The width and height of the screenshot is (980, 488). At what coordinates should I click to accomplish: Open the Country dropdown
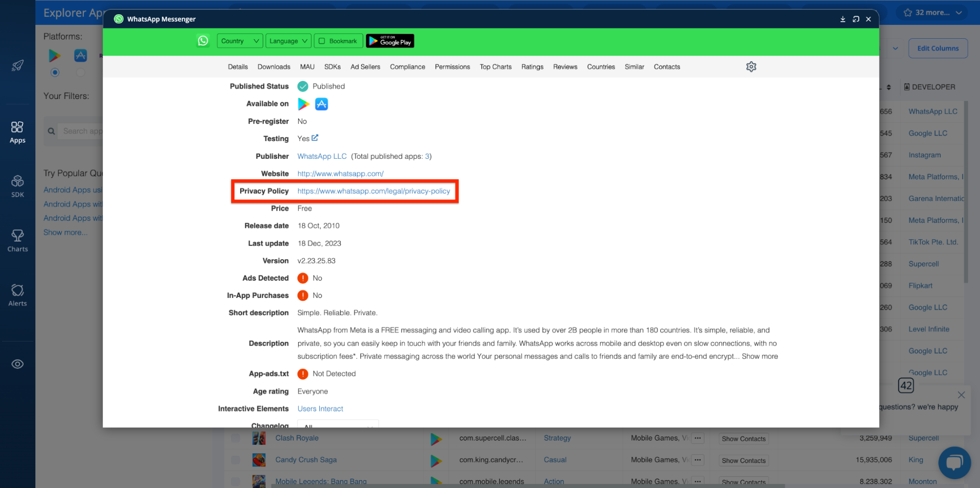[240, 41]
